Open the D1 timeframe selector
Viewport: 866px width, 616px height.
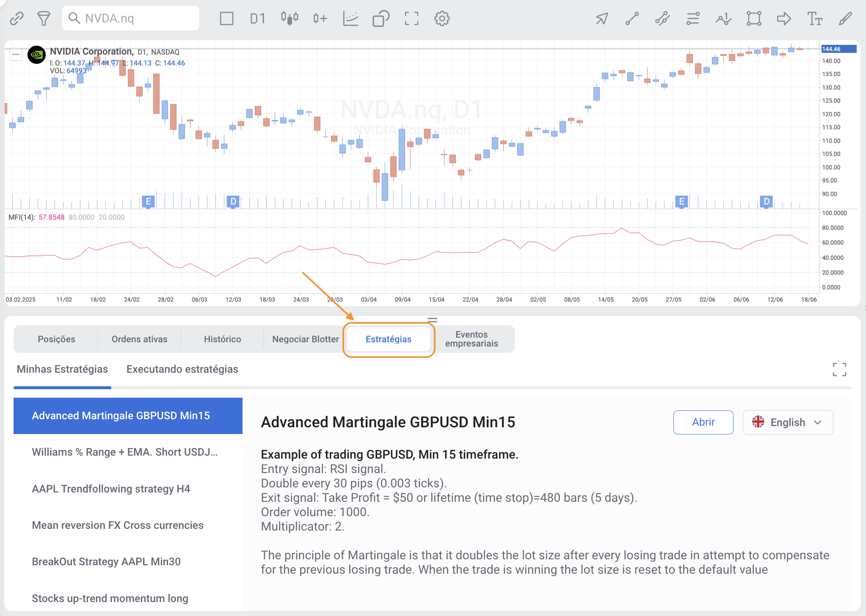257,19
